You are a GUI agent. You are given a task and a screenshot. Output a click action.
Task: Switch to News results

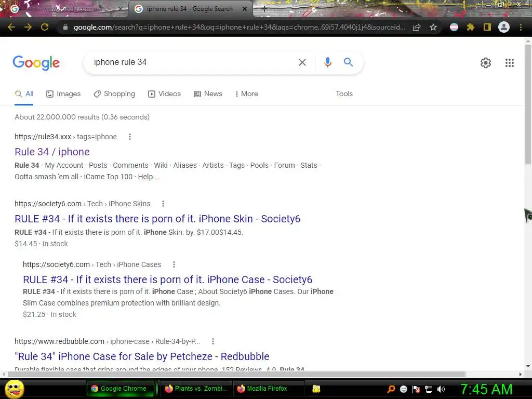pos(208,94)
